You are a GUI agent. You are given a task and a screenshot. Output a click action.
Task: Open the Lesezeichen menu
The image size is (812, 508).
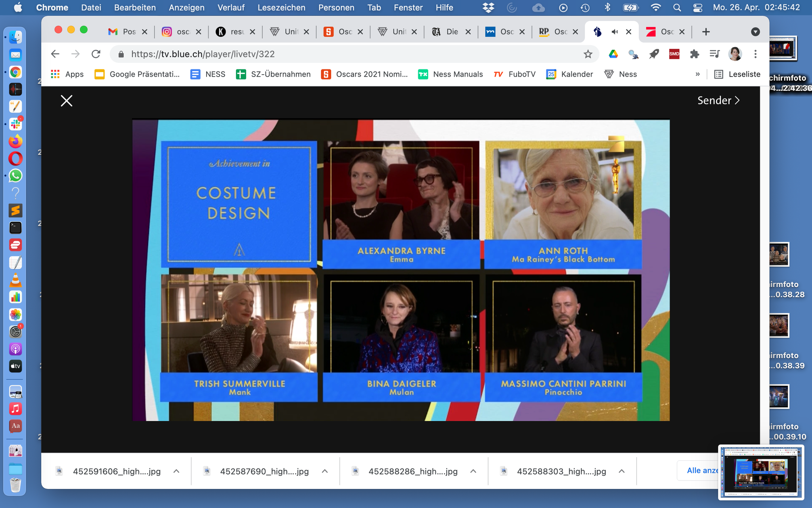coord(281,8)
